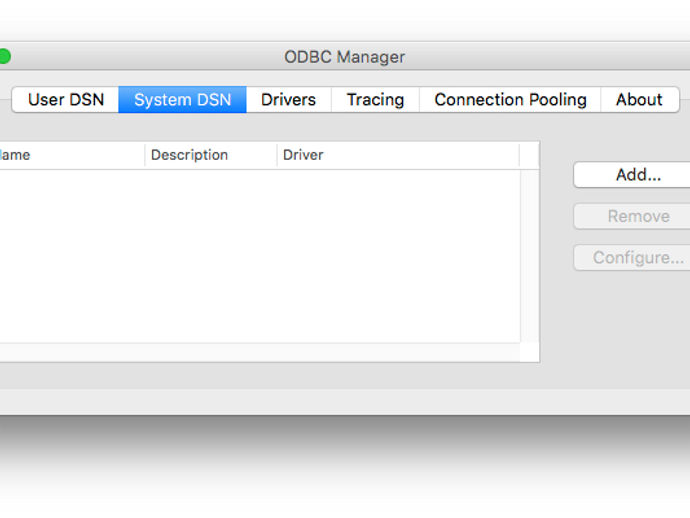690x518 pixels.
Task: Click the Remove button
Action: tap(633, 216)
